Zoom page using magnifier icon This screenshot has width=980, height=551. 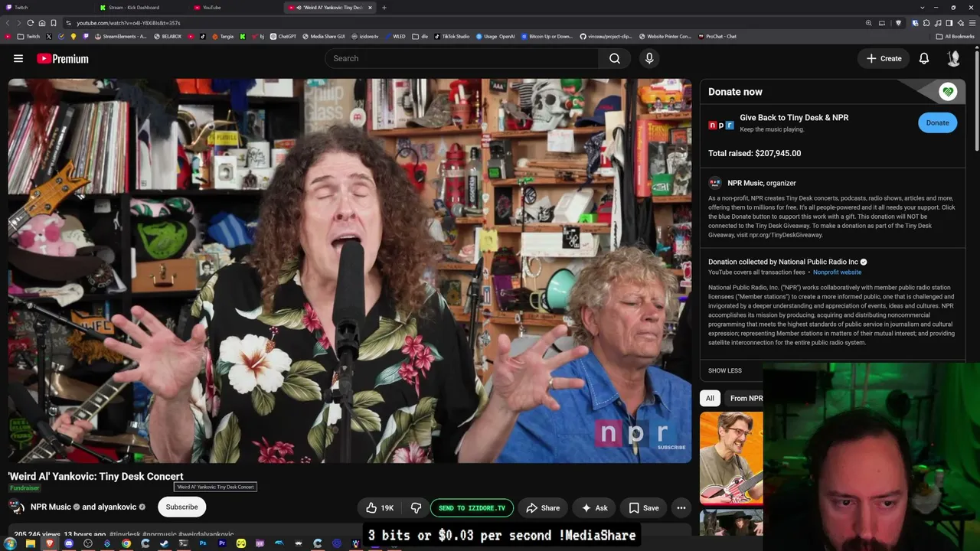868,23
